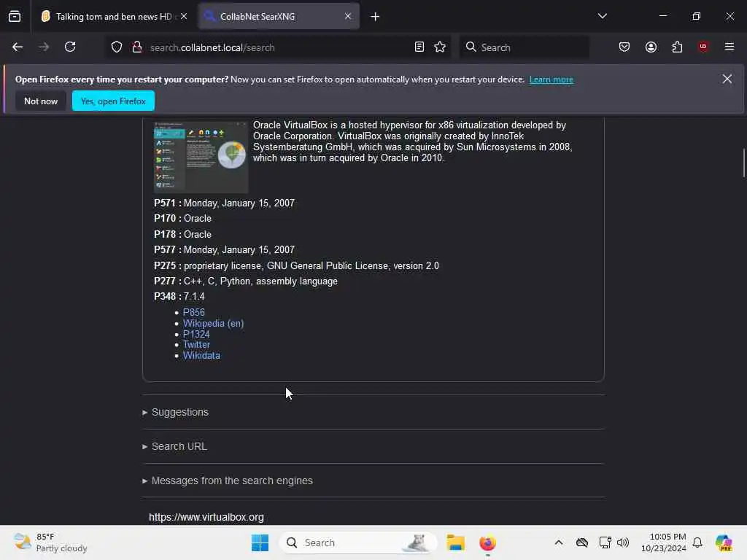Image resolution: width=747 pixels, height=560 pixels.
Task: Click Yes, open Firefox button
Action: pyautogui.click(x=113, y=101)
